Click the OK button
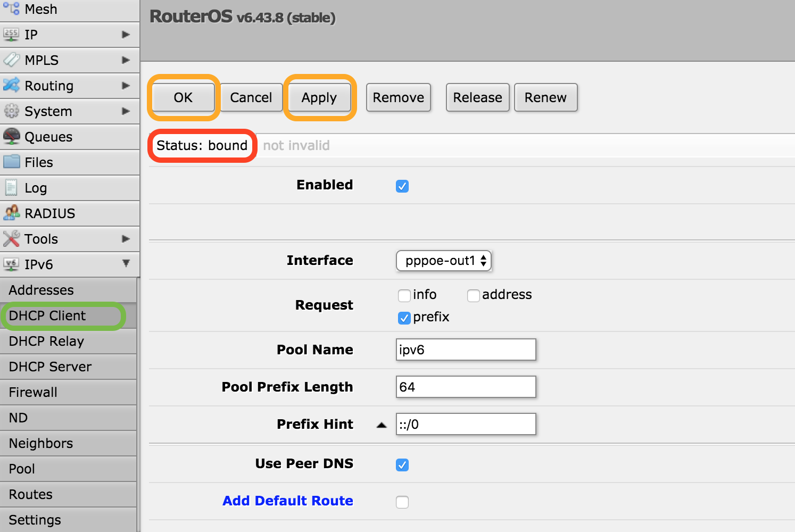This screenshot has width=795, height=532. point(183,97)
